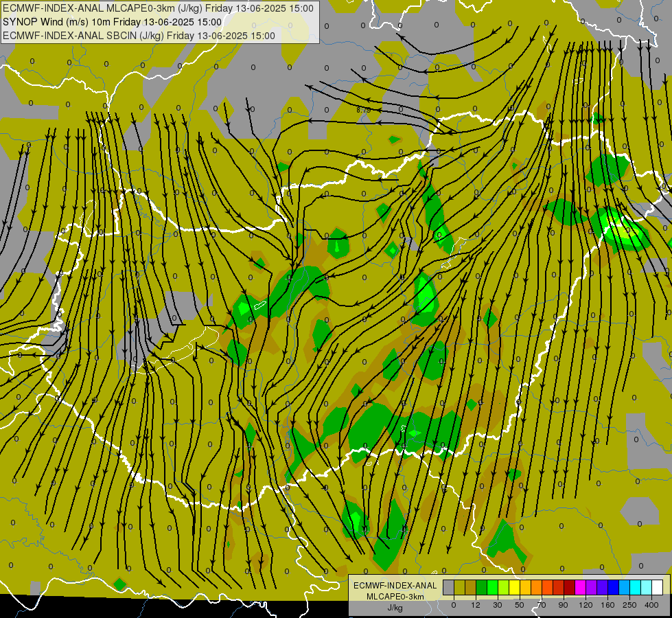The height and width of the screenshot is (618, 672).
Task: Click the legend scale value 250
Action: [629, 605]
